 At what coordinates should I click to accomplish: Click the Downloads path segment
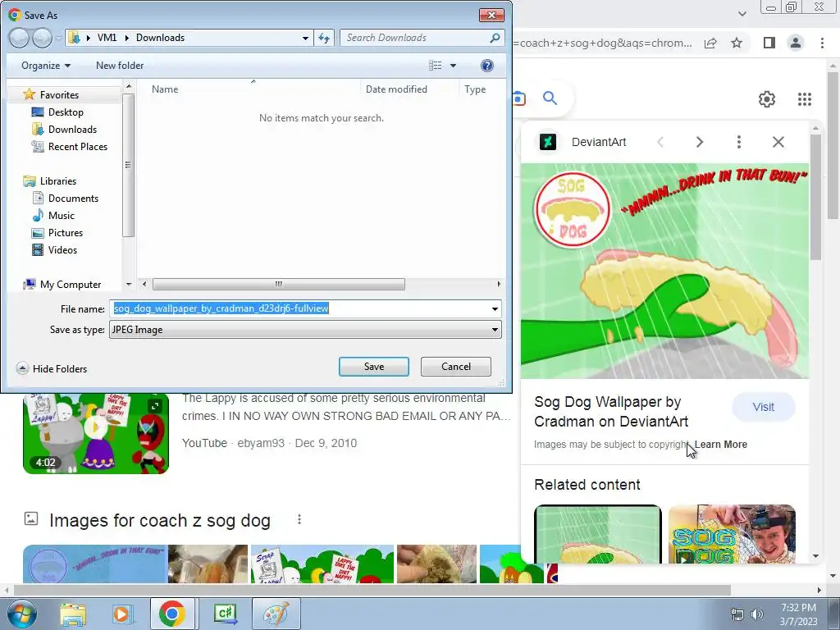click(160, 38)
